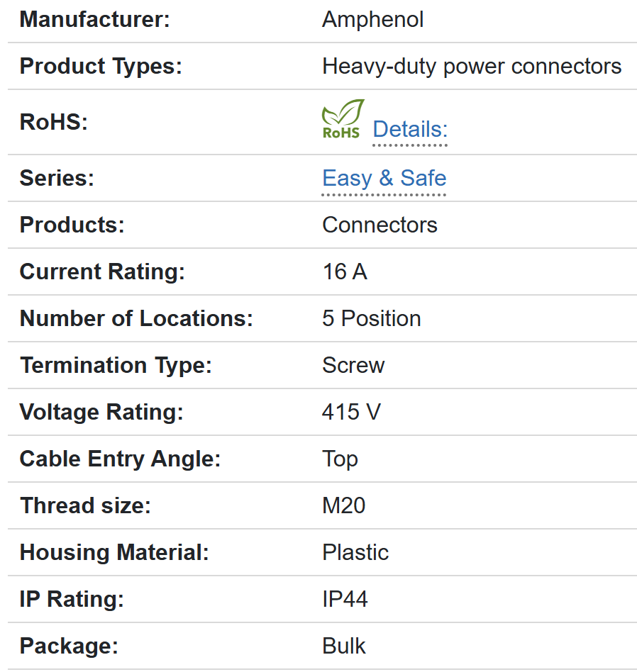Click the 'IP Rating:' label
Image resolution: width=637 pixels, height=672 pixels.
click(x=72, y=599)
